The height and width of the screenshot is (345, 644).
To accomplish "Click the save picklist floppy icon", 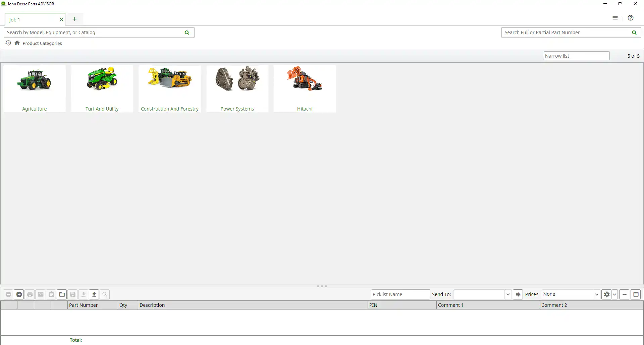I will click(73, 294).
